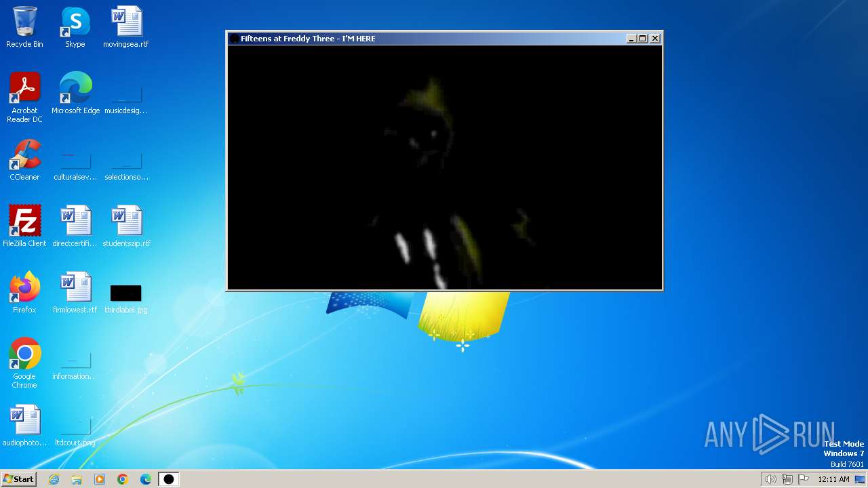Select directcertifi... document icon

75,226
